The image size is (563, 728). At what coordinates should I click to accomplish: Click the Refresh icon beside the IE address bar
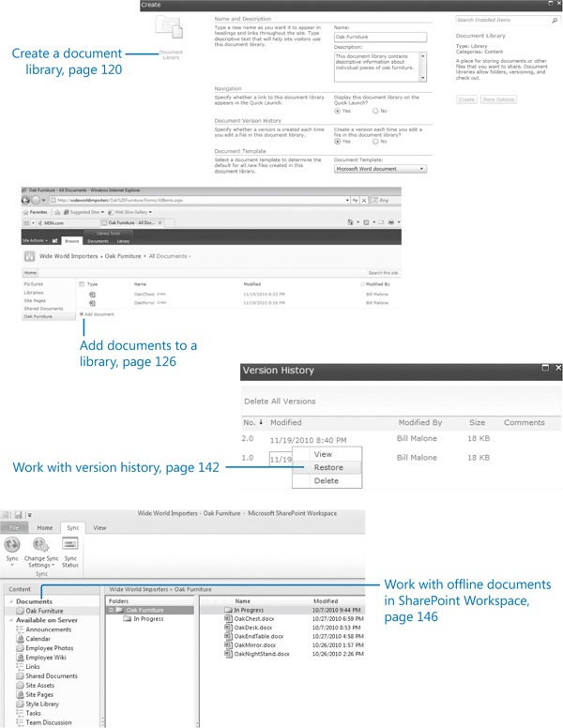tap(356, 200)
